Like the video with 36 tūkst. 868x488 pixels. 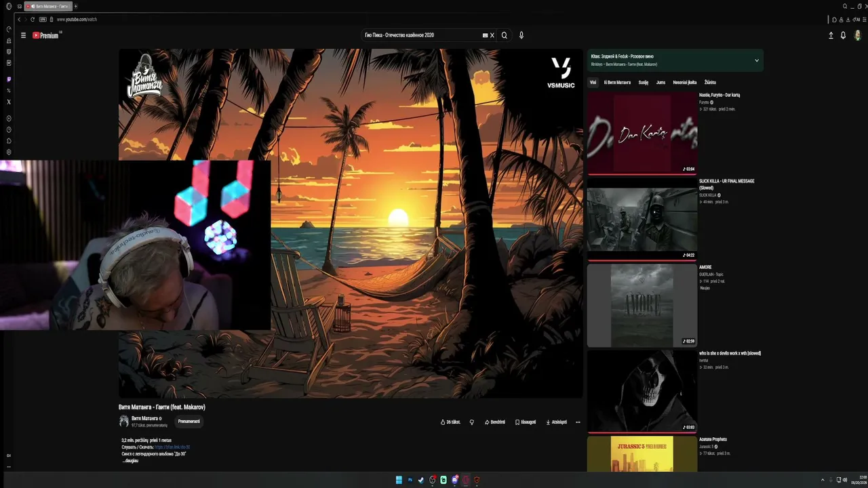coord(450,422)
